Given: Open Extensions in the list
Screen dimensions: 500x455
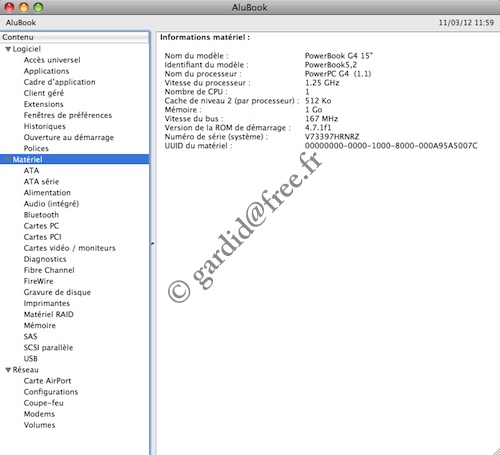Looking at the screenshot, I should [x=43, y=104].
